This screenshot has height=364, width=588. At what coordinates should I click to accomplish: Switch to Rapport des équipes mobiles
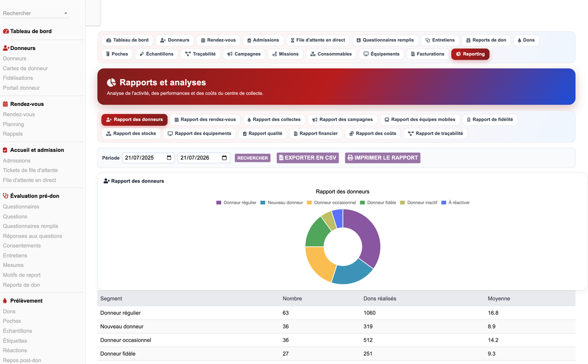point(420,120)
